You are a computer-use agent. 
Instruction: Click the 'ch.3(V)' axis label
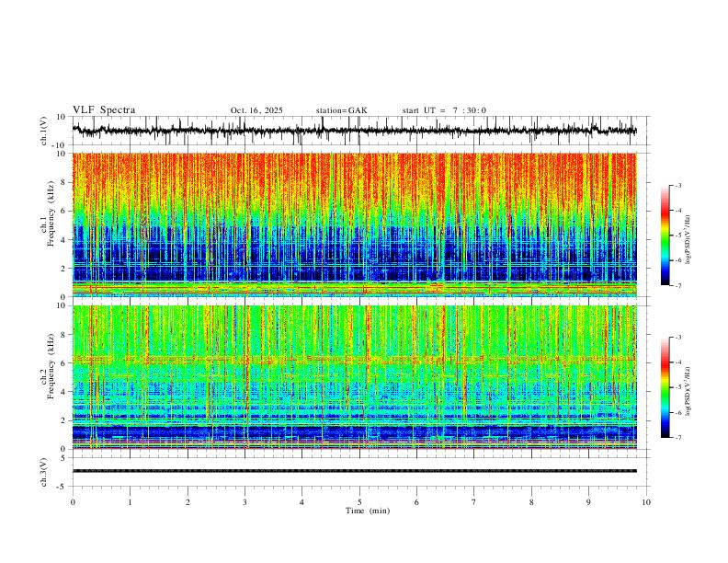pyautogui.click(x=44, y=472)
